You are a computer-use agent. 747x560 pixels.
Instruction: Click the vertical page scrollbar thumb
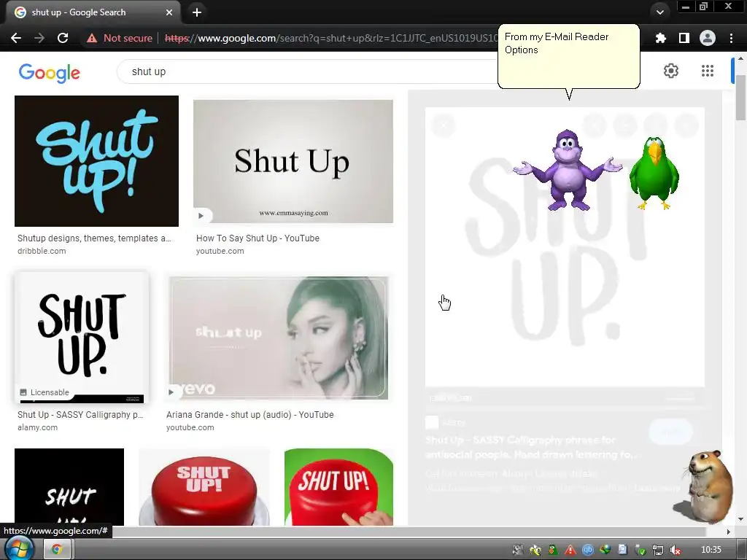click(x=740, y=98)
